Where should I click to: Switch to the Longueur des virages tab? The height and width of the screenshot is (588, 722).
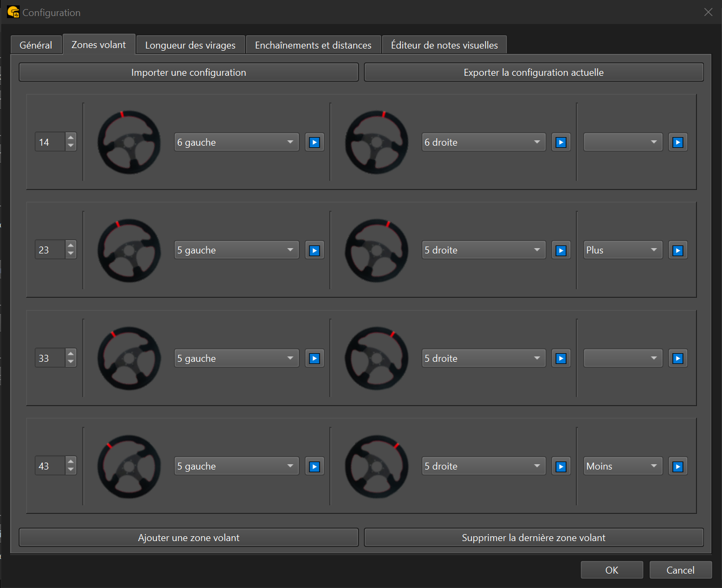[x=190, y=45]
